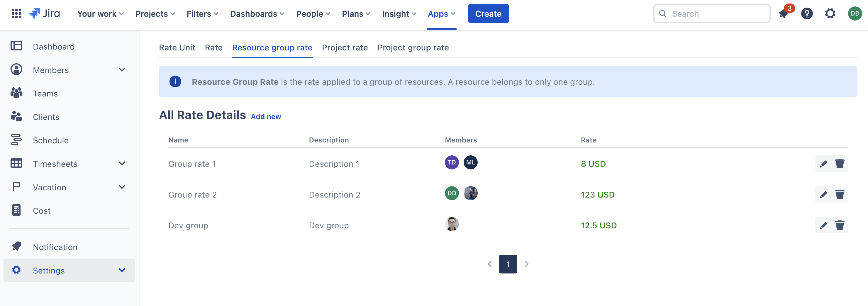Image resolution: width=868 pixels, height=306 pixels.
Task: Delete Group rate 1 with trash icon
Action: pos(839,164)
